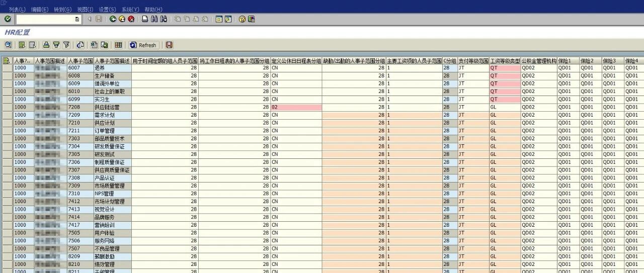
Task: Click the select-all icon at table corner
Action: tap(7, 60)
